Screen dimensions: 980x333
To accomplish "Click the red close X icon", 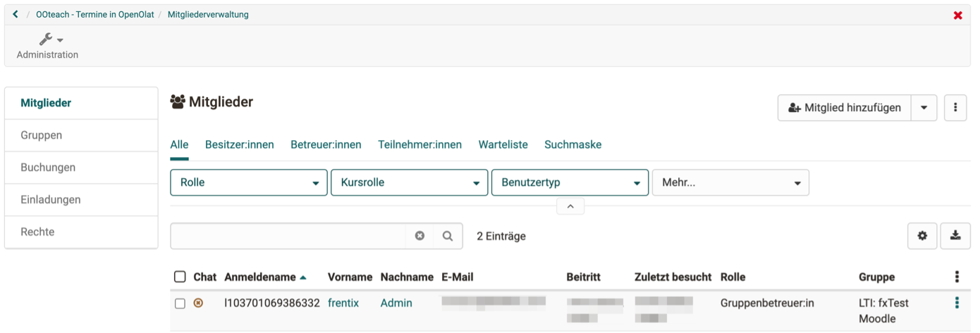I will (x=957, y=15).
